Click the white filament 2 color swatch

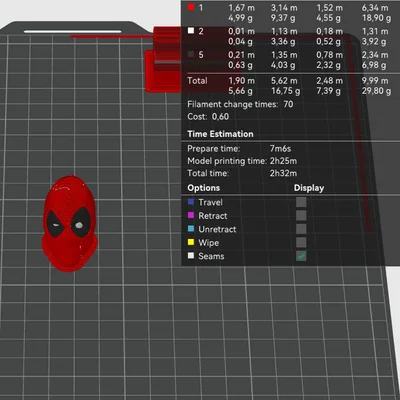pos(191,31)
